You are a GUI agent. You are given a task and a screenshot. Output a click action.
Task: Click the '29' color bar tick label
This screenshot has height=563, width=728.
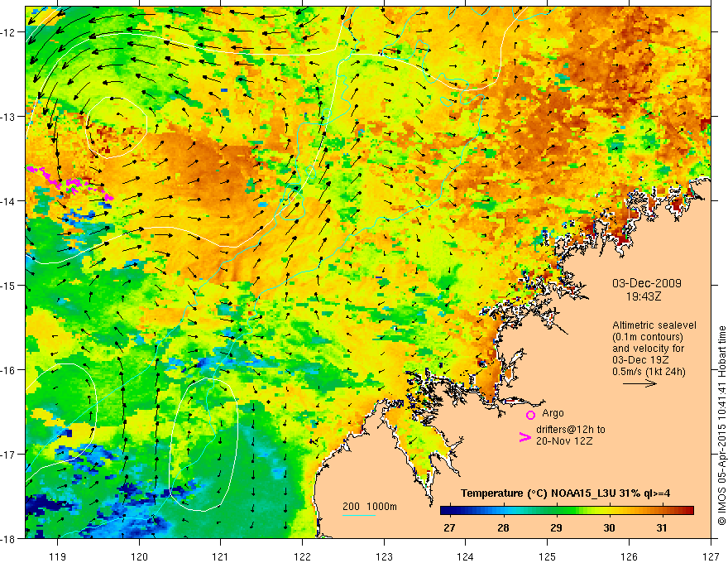[x=556, y=527]
